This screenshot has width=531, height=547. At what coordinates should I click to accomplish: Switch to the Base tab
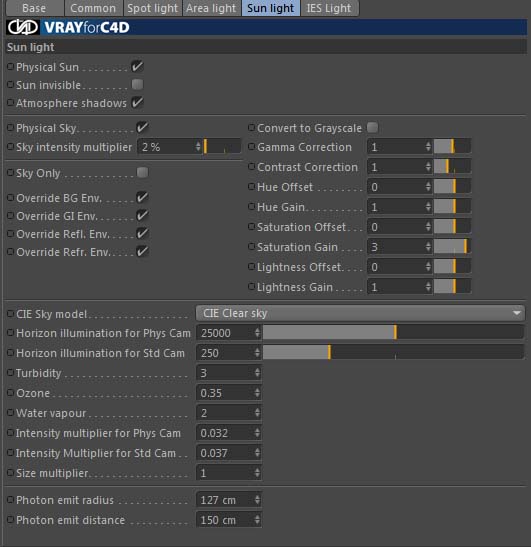[34, 8]
